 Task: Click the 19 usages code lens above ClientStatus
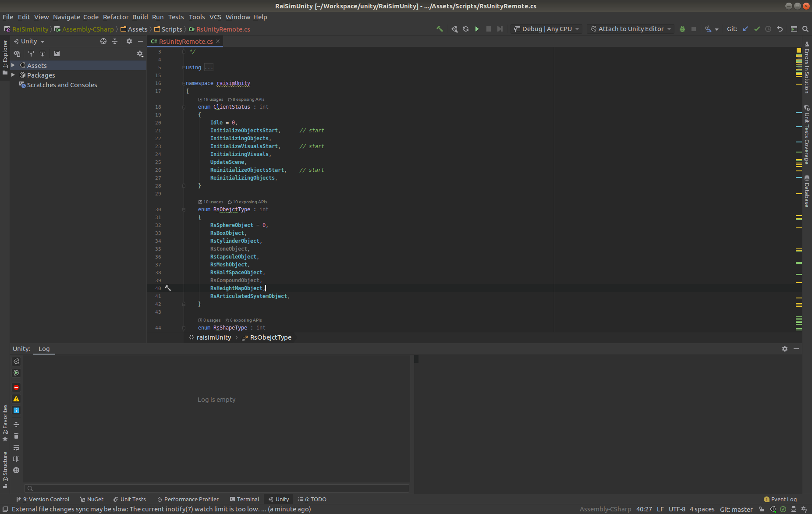211,99
